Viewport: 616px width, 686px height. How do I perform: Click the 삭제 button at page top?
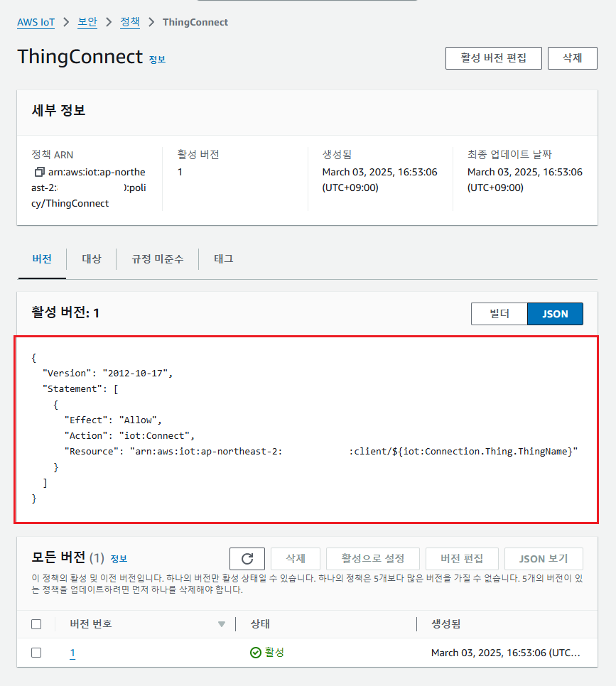point(572,58)
